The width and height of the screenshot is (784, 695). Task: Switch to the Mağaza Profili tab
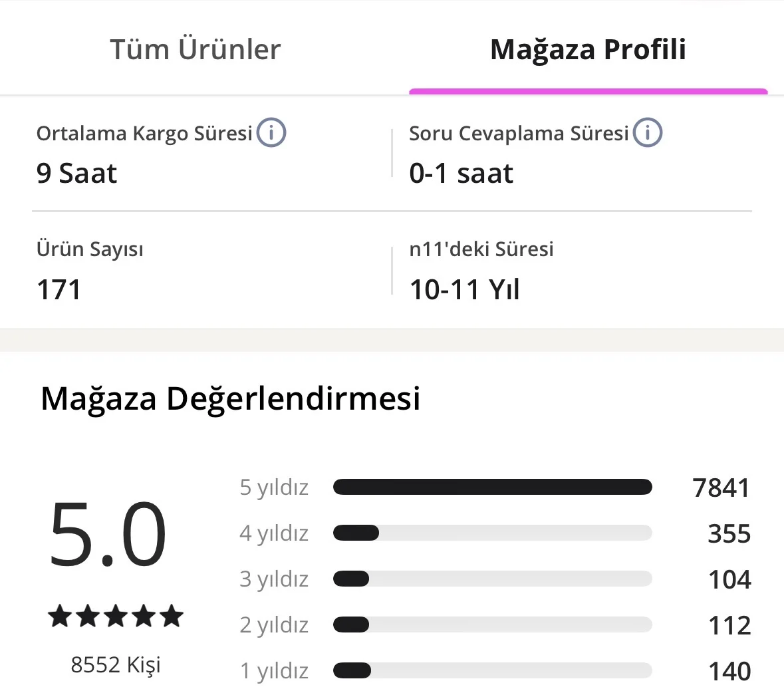(x=588, y=50)
